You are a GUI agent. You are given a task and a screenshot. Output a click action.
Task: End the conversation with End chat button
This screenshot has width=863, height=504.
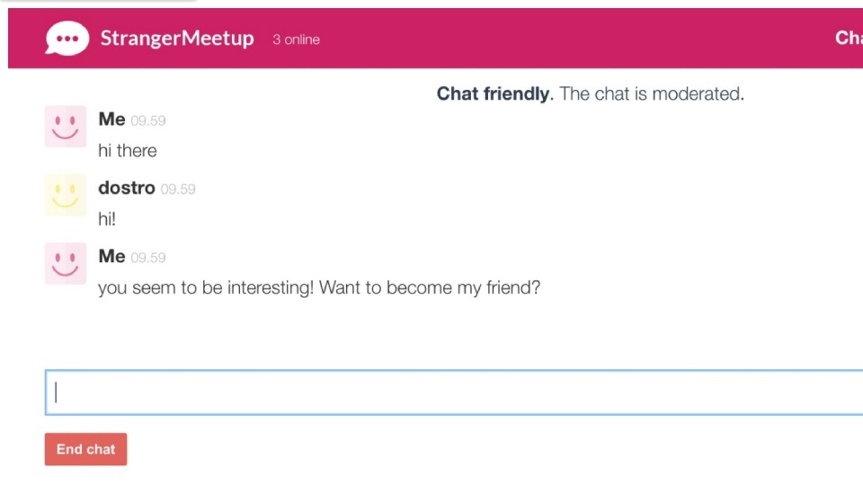click(86, 449)
